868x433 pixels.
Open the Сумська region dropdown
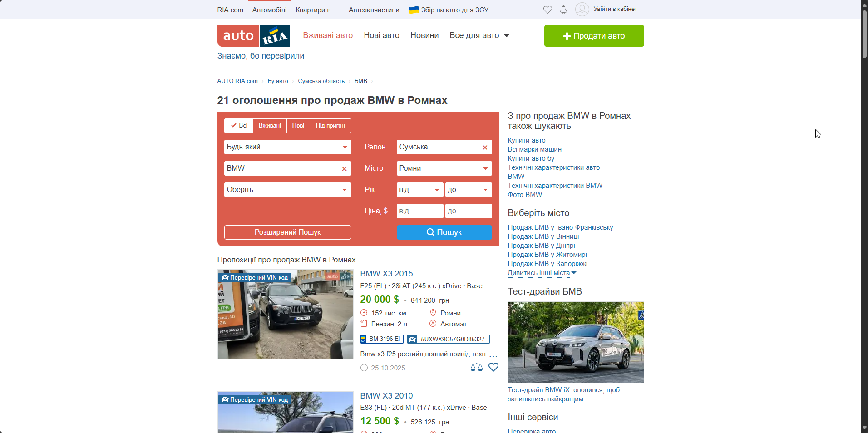[444, 147]
